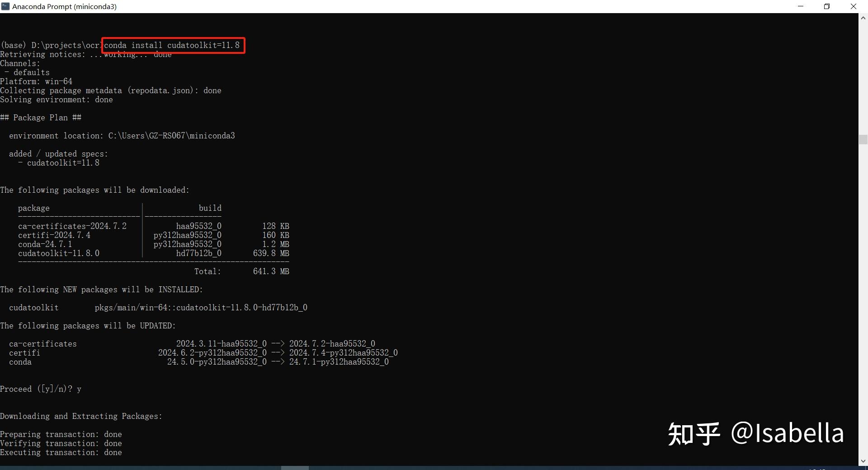Click '2024.3.11-haa95532_0' old version
Viewport: 868px width, 470px height.
tap(222, 344)
